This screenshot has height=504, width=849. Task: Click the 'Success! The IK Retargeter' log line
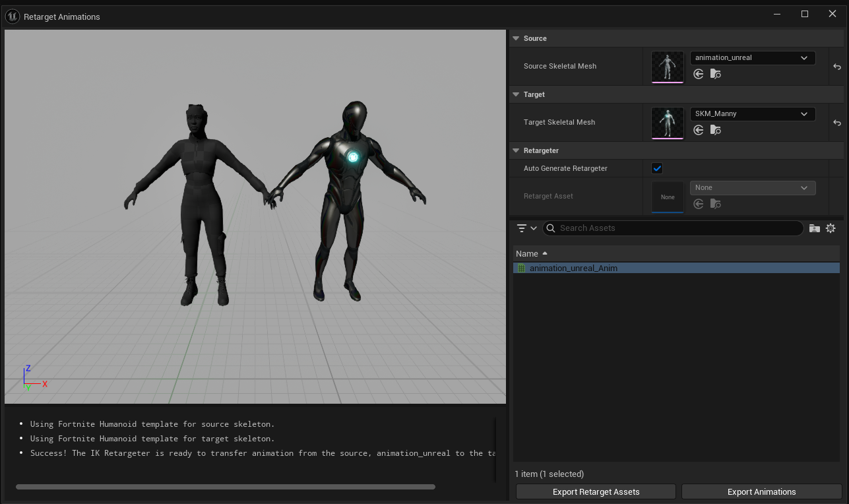[x=263, y=453]
